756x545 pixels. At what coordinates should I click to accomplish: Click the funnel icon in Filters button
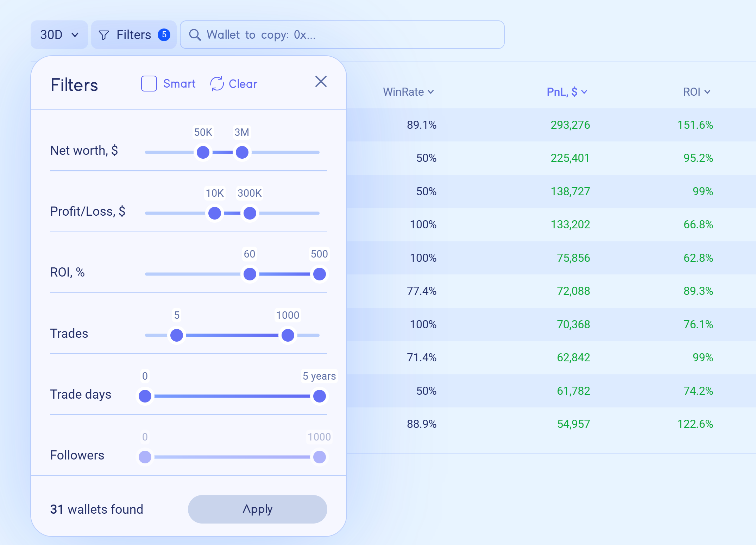104,35
